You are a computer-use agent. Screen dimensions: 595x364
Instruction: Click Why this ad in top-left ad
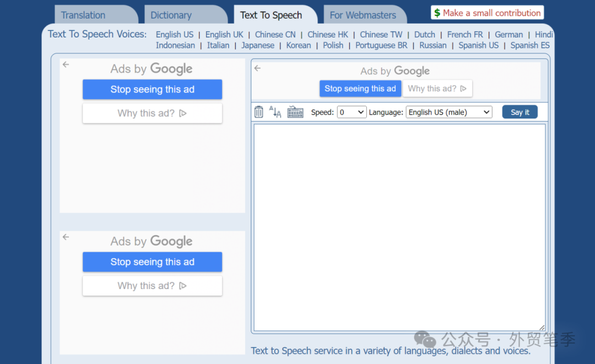coord(152,113)
